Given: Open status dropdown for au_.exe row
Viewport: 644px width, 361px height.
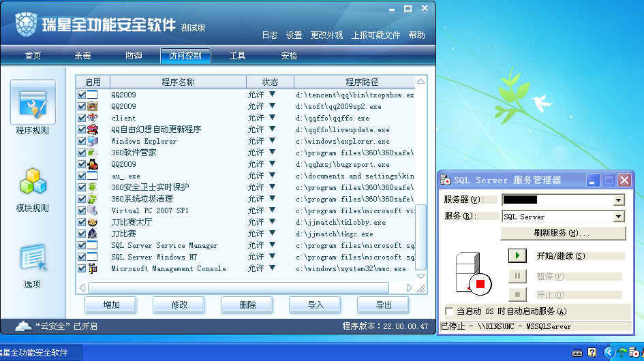Looking at the screenshot, I should point(272,175).
